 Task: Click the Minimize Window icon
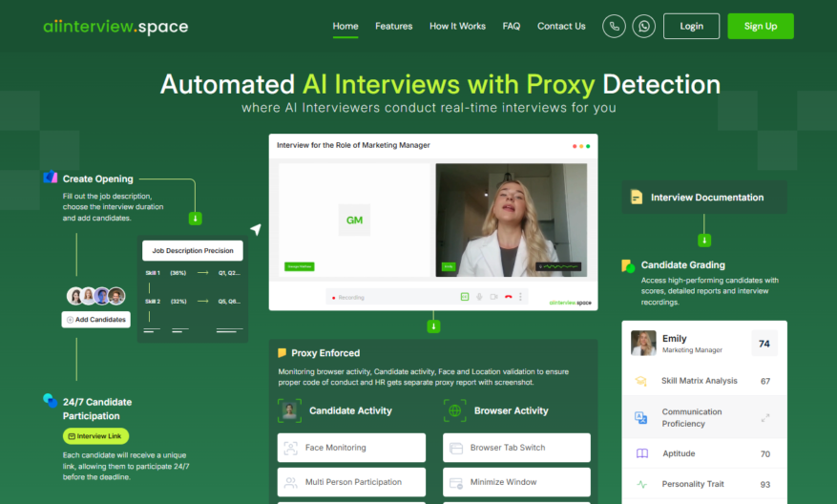point(456,483)
